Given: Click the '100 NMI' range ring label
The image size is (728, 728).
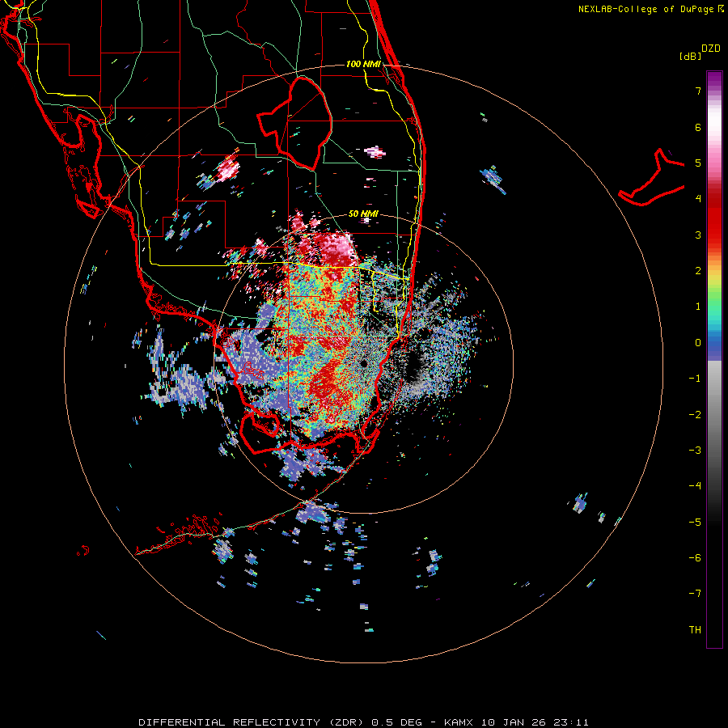Looking at the screenshot, I should [x=363, y=64].
